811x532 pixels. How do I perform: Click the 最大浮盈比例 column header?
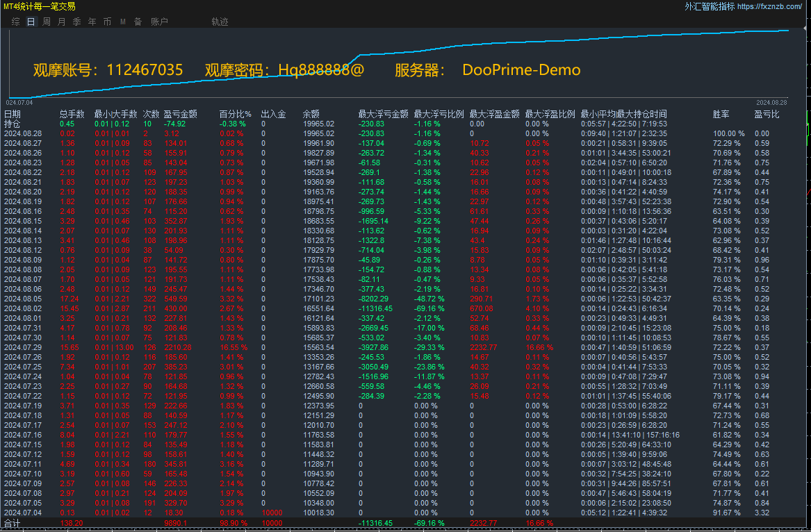click(550, 115)
